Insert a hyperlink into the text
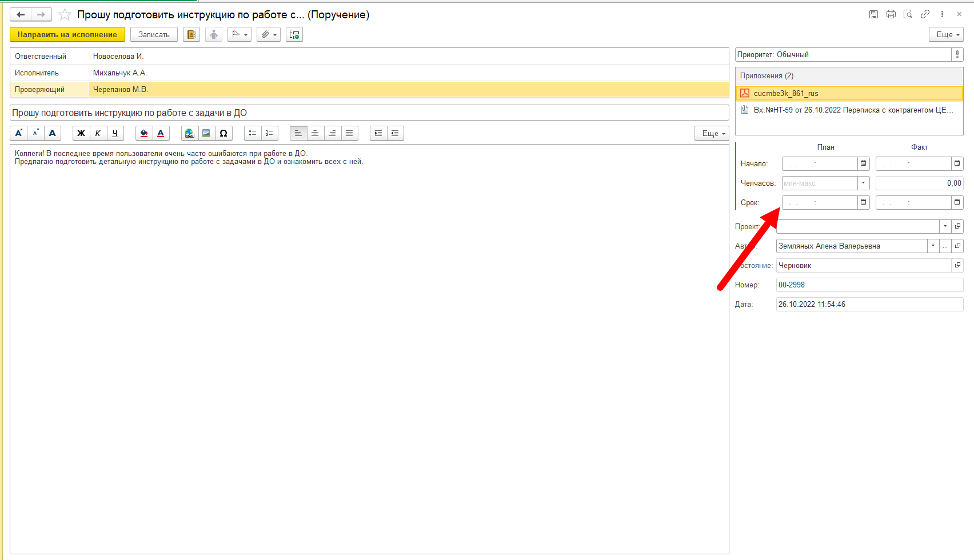 [x=190, y=133]
